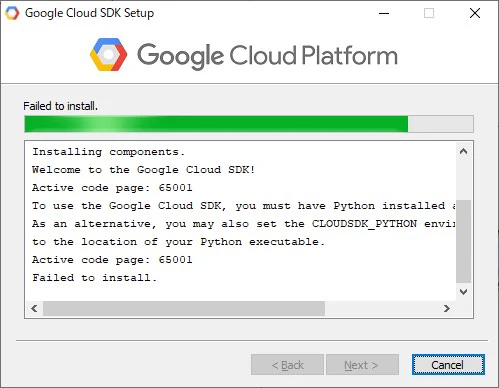This screenshot has height=388, width=499.
Task: Click the empty horizontal scrollbar track right of thumb
Action: point(382,309)
